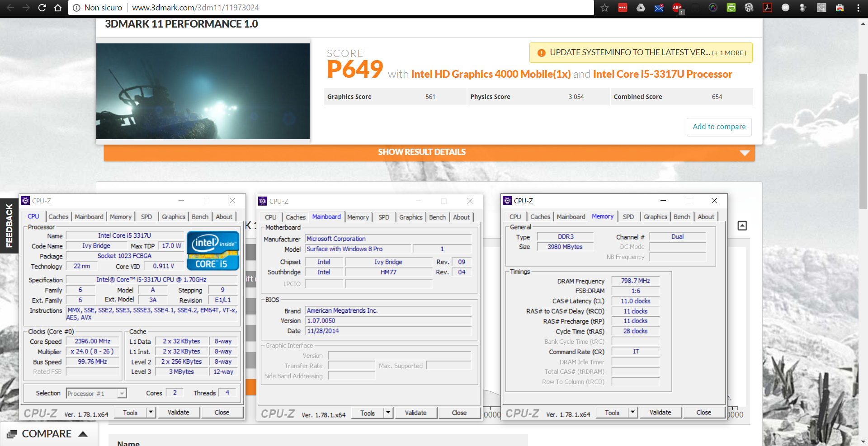Image resolution: width=868 pixels, height=446 pixels.
Task: Click the Intel Core i5-3317U Processor link
Action: point(662,74)
